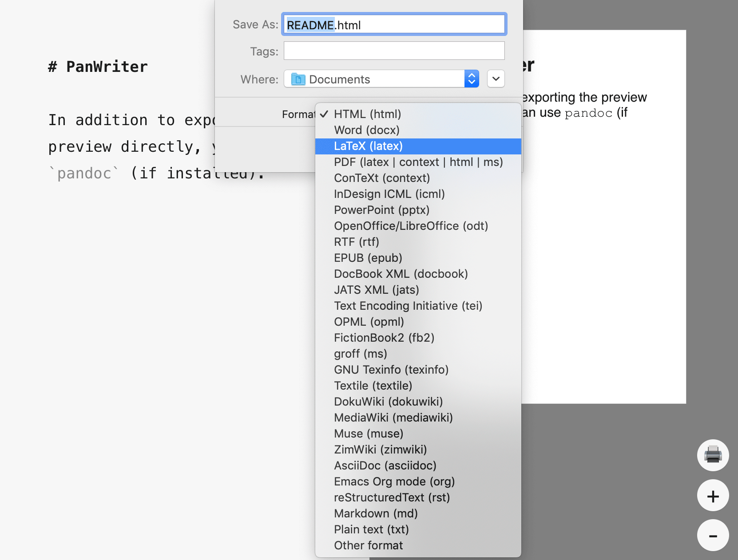Choose Emacs Org mode (org) format
The height and width of the screenshot is (560, 738).
[x=418, y=481]
